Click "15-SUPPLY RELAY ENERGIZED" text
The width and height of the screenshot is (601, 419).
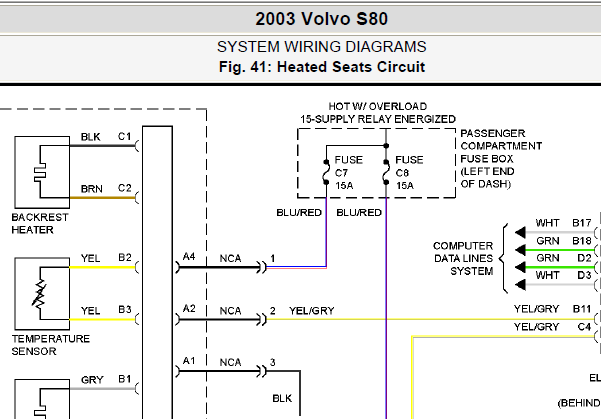[x=378, y=119]
